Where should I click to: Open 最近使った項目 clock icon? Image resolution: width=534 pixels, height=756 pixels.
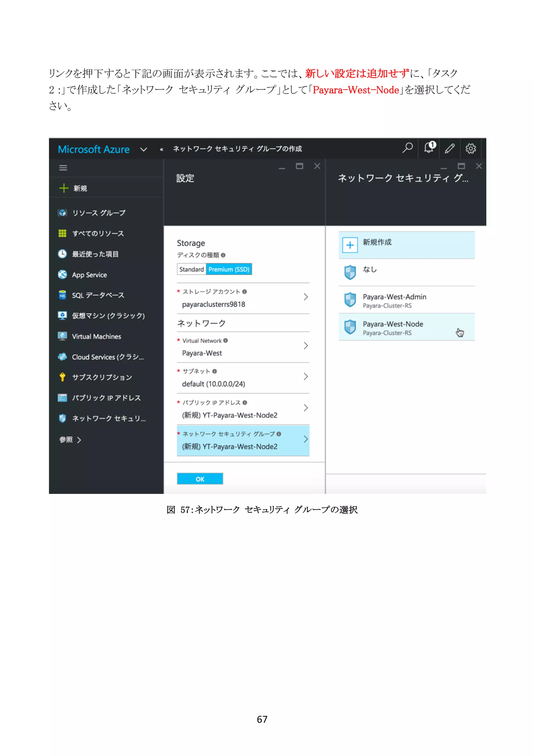(x=63, y=254)
